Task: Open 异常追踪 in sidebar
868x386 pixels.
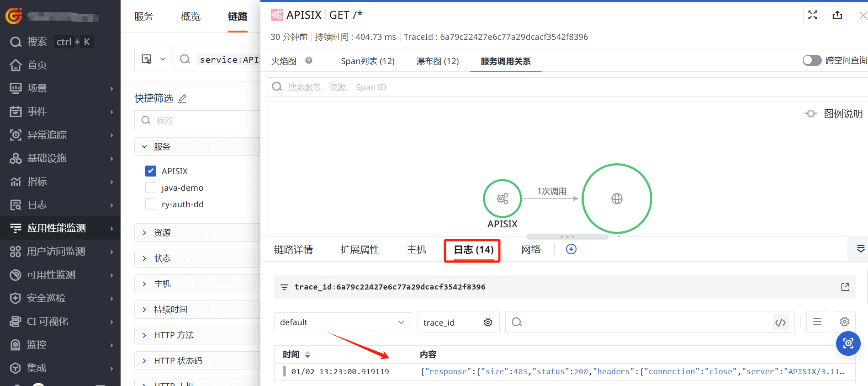Action: (60, 135)
